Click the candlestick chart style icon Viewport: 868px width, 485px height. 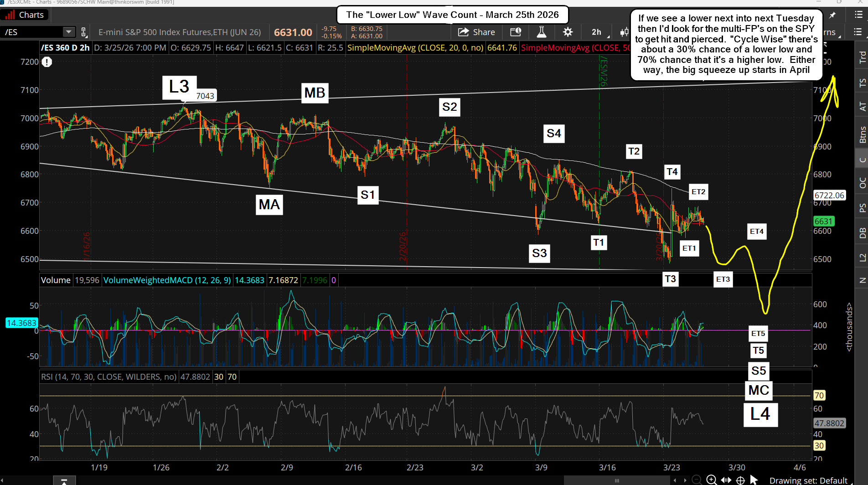(624, 32)
